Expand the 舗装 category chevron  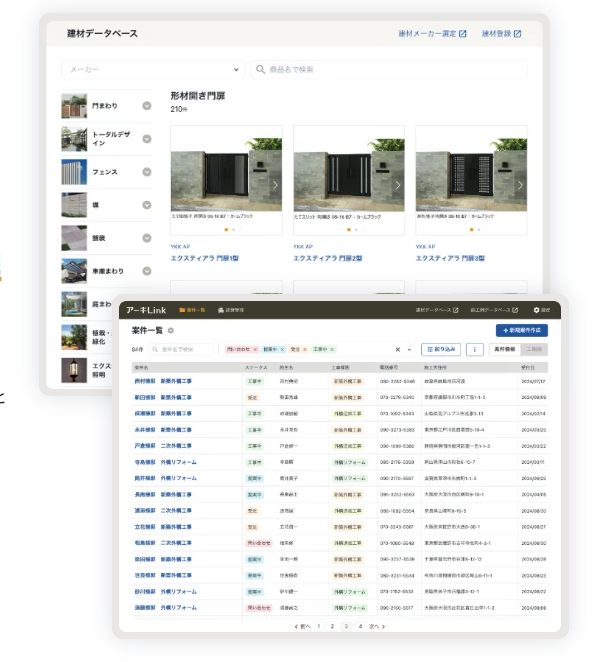pos(146,238)
